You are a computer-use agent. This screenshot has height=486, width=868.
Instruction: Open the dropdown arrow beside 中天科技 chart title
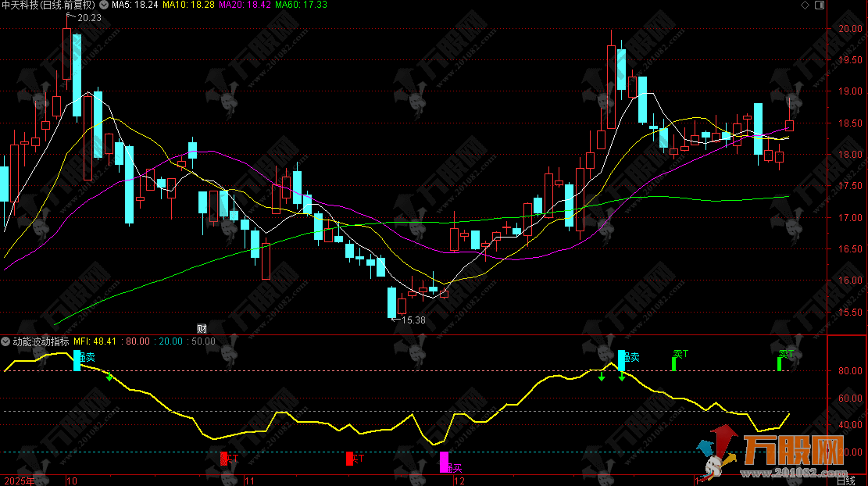(103, 5)
